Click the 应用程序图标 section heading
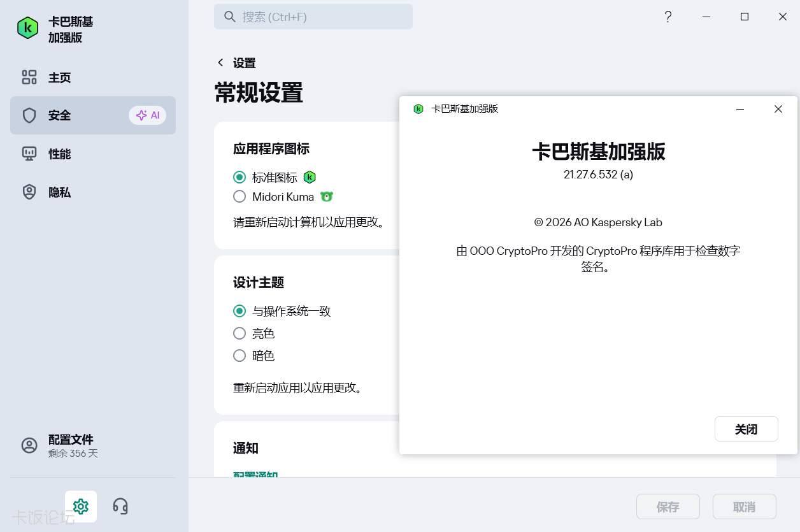800x532 pixels. 271,149
